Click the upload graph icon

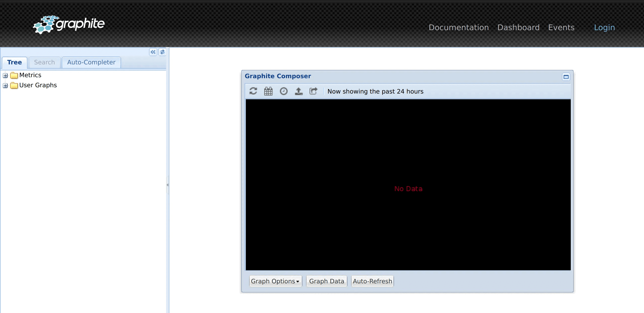tap(299, 91)
